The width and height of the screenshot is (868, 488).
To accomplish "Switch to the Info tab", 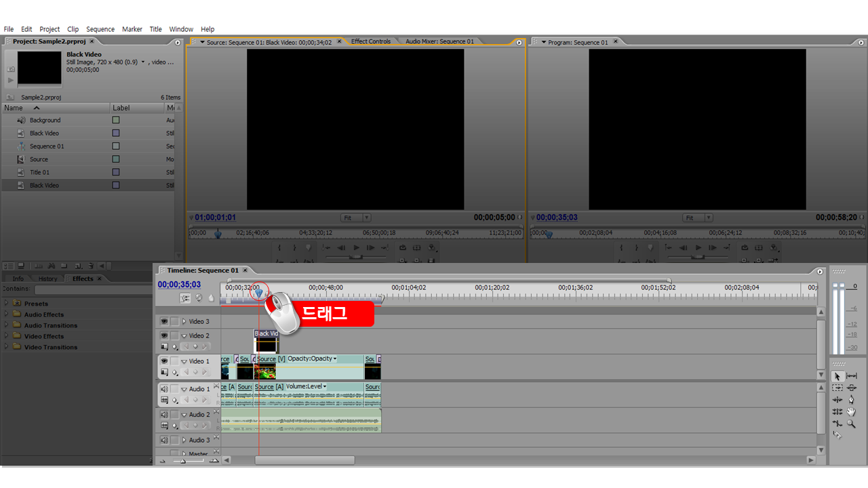I will 18,279.
